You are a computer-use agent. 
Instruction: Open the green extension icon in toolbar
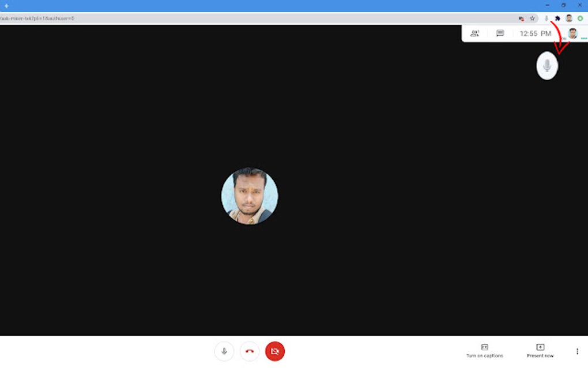click(x=579, y=18)
